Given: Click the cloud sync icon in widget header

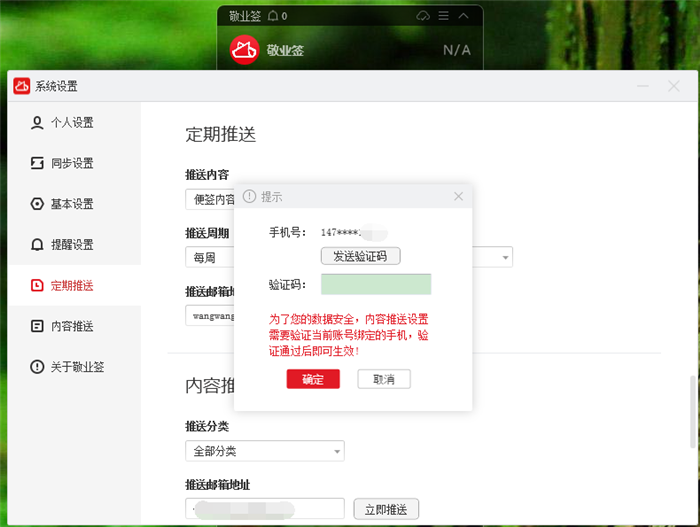Looking at the screenshot, I should point(423,16).
